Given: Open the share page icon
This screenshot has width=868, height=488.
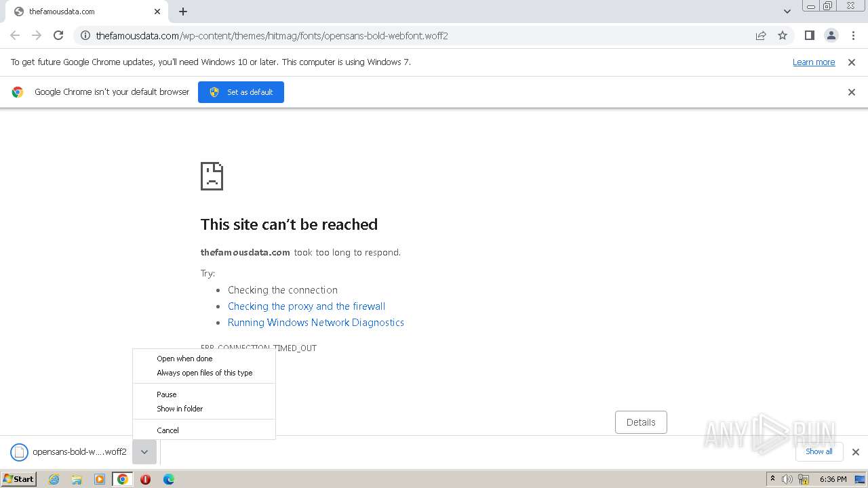Looking at the screenshot, I should coord(761,35).
